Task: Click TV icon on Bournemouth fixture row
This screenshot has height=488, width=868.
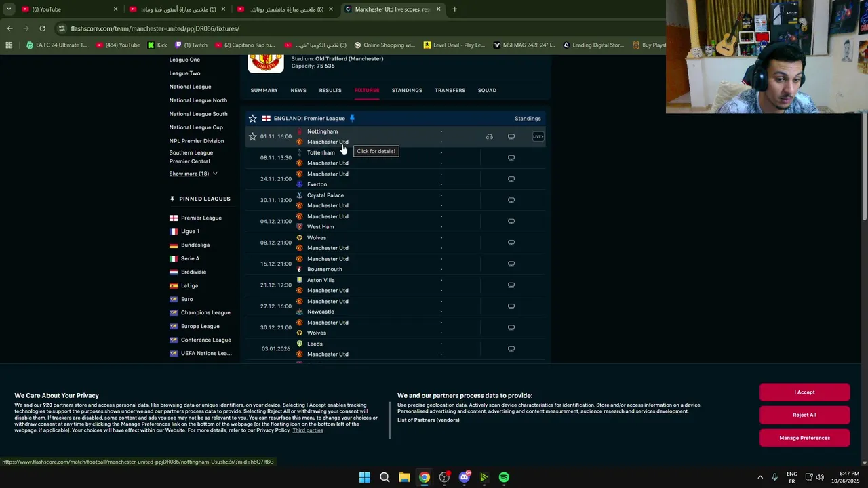Action: [x=511, y=264]
